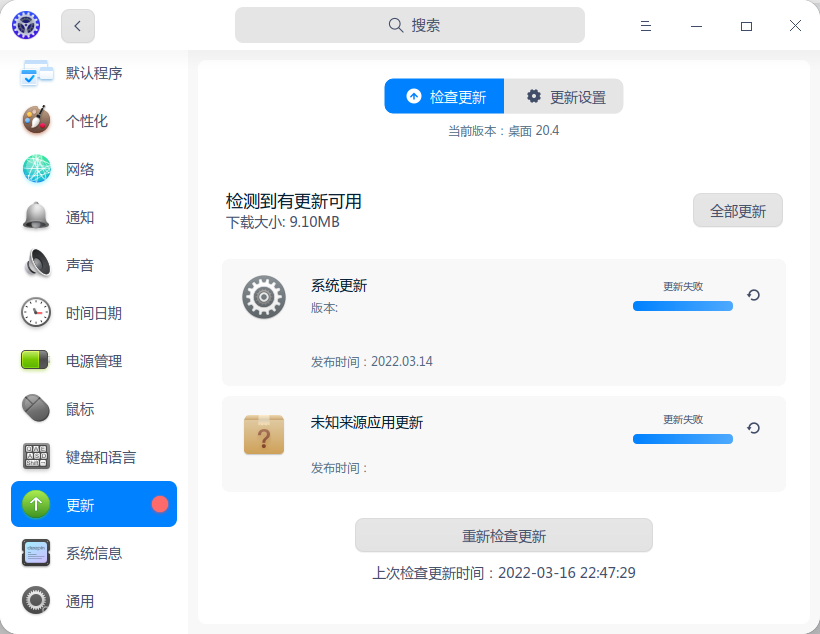Screen dimensions: 820x634
Task: Select the 未知来源应用更新 title text
Action: click(x=367, y=423)
